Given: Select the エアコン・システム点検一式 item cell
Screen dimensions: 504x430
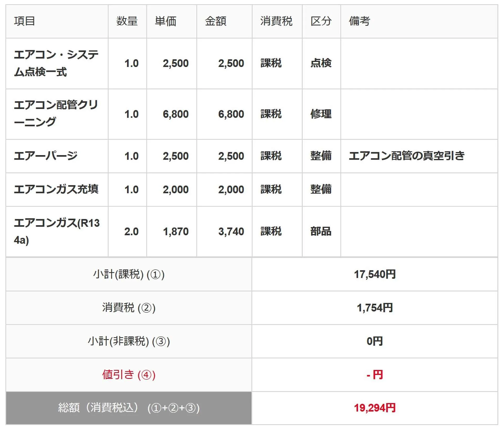Looking at the screenshot, I should click(56, 63).
